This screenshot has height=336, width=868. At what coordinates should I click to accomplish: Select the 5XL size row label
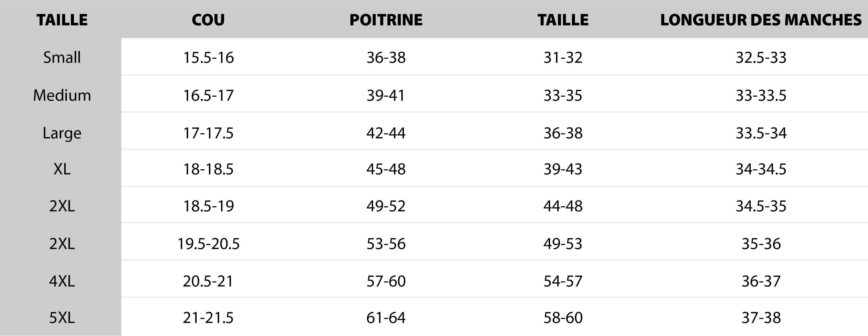point(62,318)
